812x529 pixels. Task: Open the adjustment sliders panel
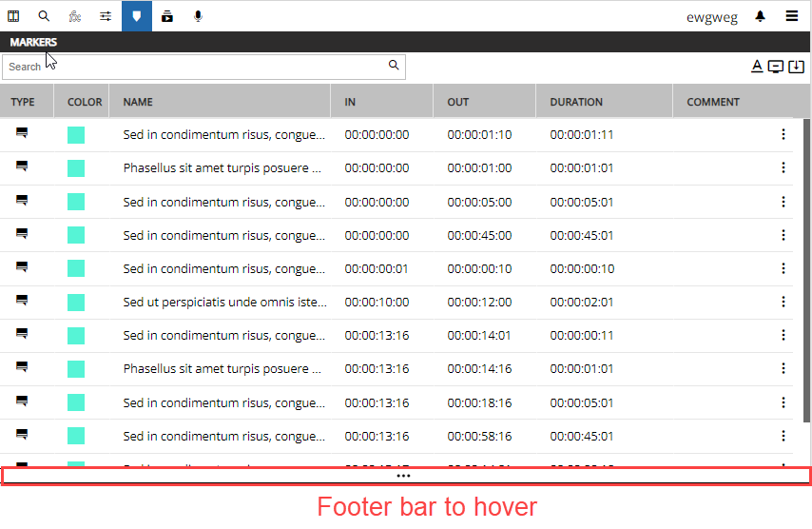[106, 16]
